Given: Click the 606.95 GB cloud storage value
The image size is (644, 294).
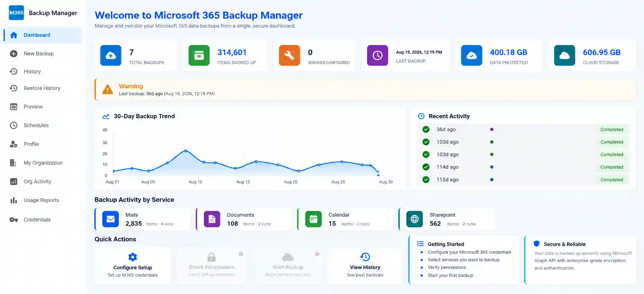Looking at the screenshot, I should point(602,52).
